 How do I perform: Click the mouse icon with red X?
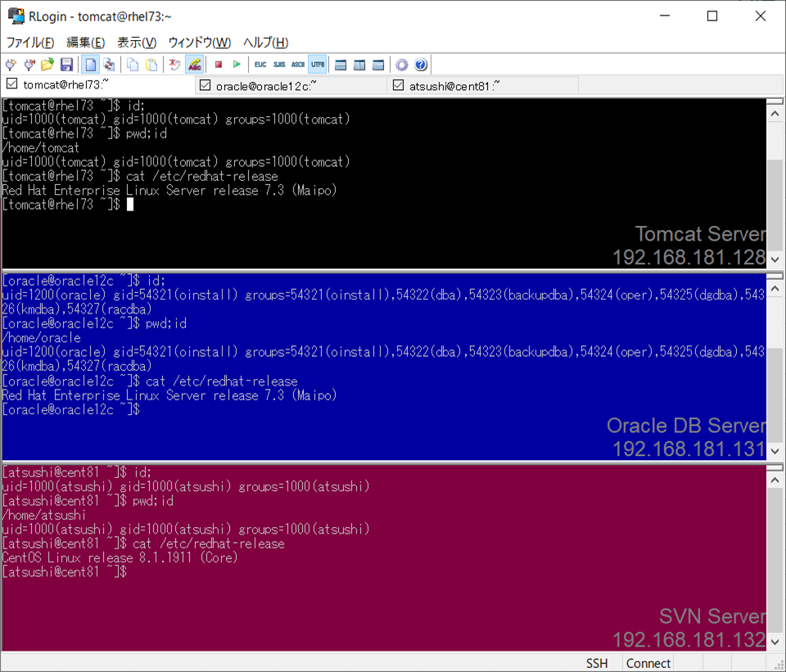tap(174, 65)
